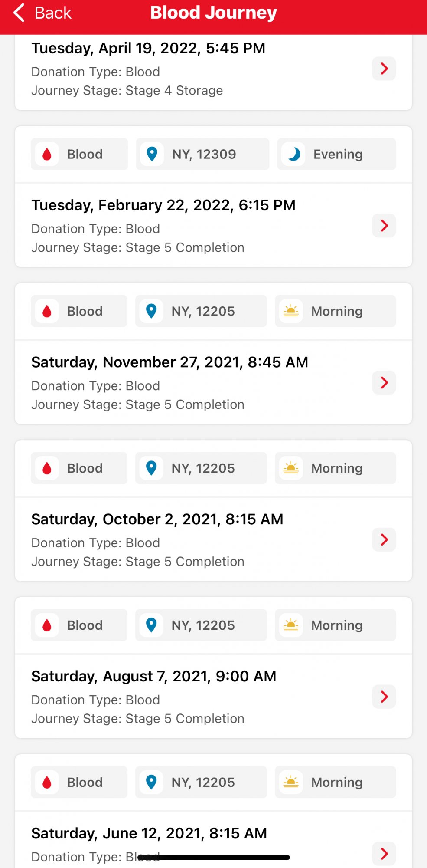Expand February 22, 2022 donation details
Viewport: 427px width, 868px height.
click(384, 226)
